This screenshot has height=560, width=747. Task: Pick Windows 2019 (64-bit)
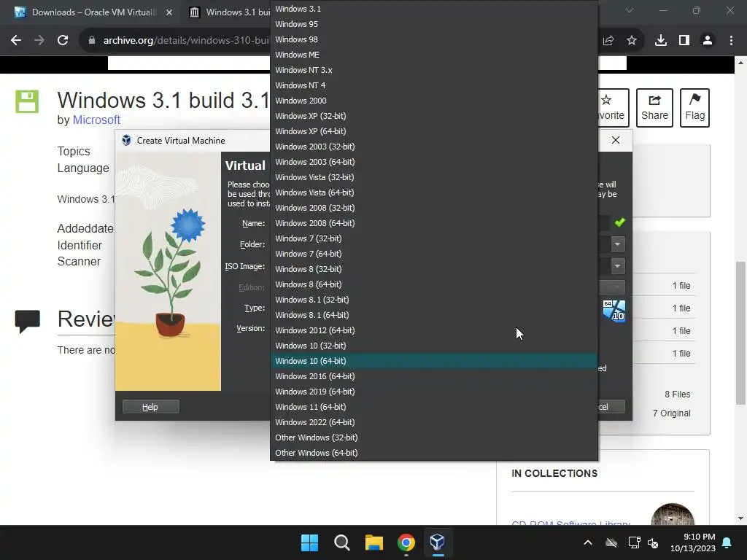tap(433, 392)
